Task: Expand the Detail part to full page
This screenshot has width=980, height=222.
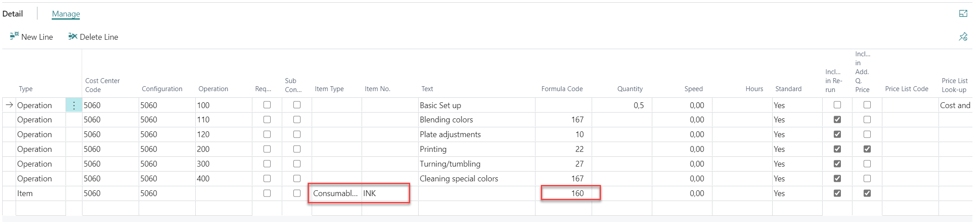Action: [963, 14]
